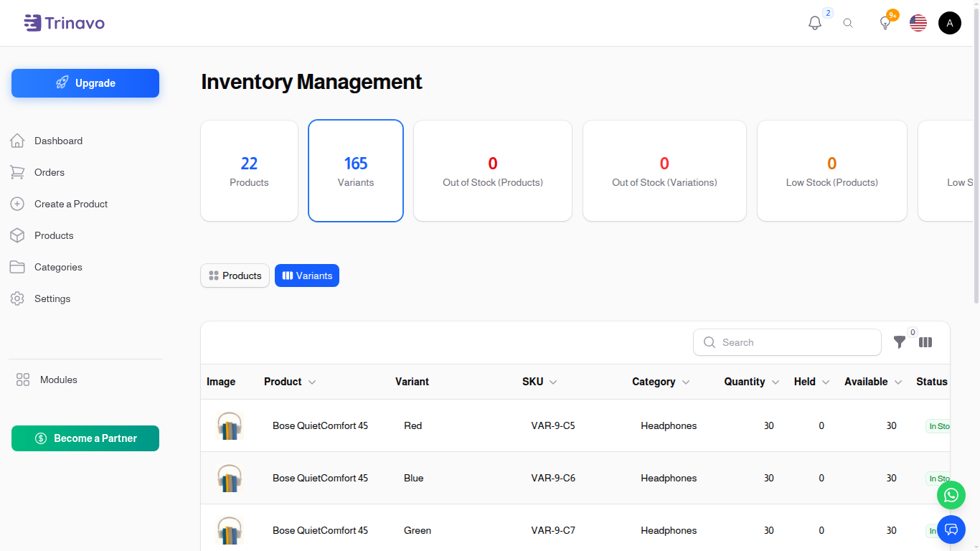Image resolution: width=980 pixels, height=551 pixels.
Task: Expand the Category column sort chevron
Action: tap(686, 382)
